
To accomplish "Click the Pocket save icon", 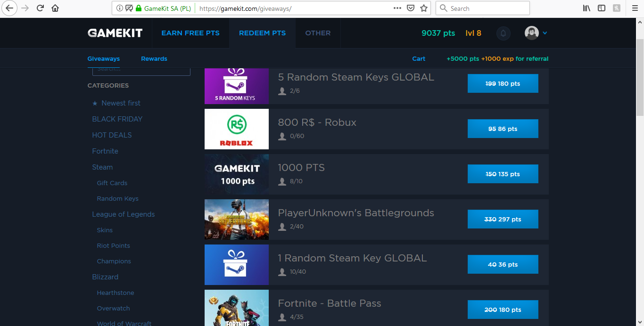I will coord(411,8).
